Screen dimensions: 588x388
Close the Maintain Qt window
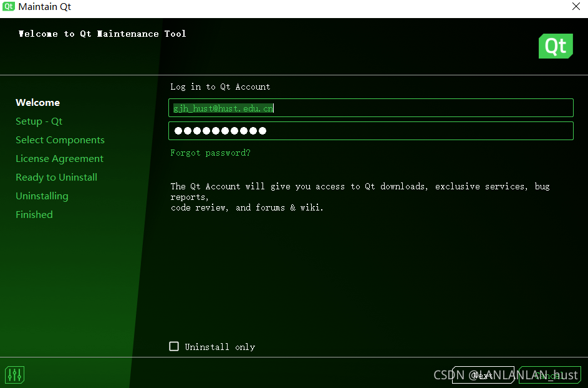coord(576,6)
